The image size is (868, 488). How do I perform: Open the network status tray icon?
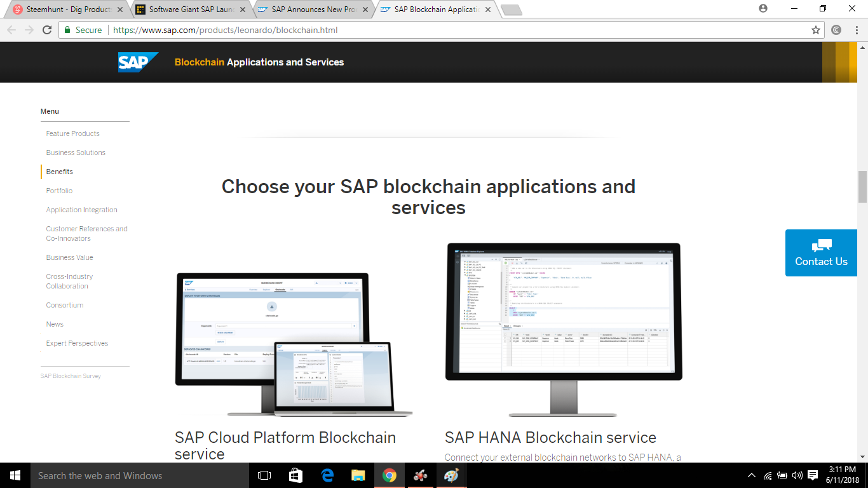coord(768,475)
